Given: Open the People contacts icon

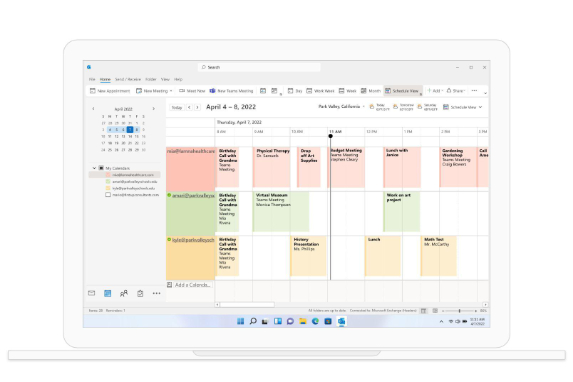Looking at the screenshot, I should point(124,293).
